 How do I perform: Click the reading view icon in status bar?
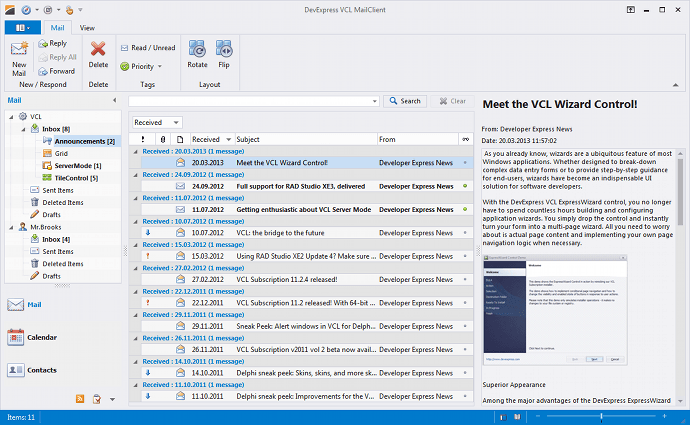pos(518,417)
